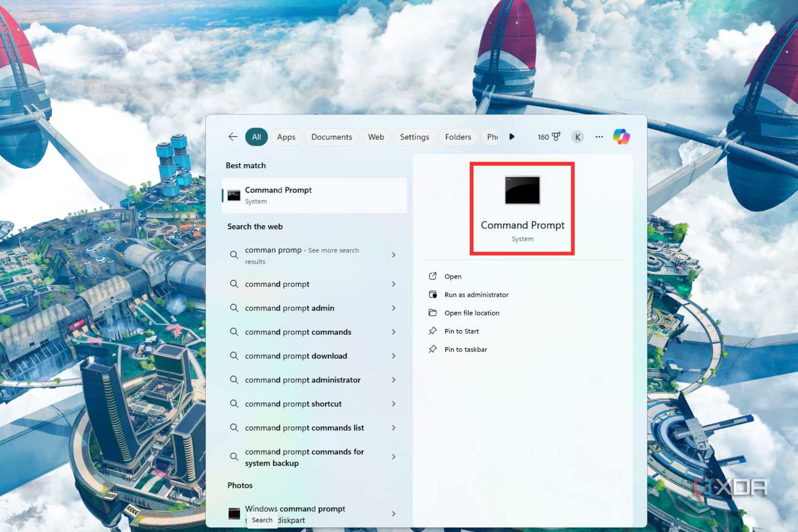Image resolution: width=798 pixels, height=532 pixels.
Task: Click the Open file location folder icon
Action: (x=433, y=313)
